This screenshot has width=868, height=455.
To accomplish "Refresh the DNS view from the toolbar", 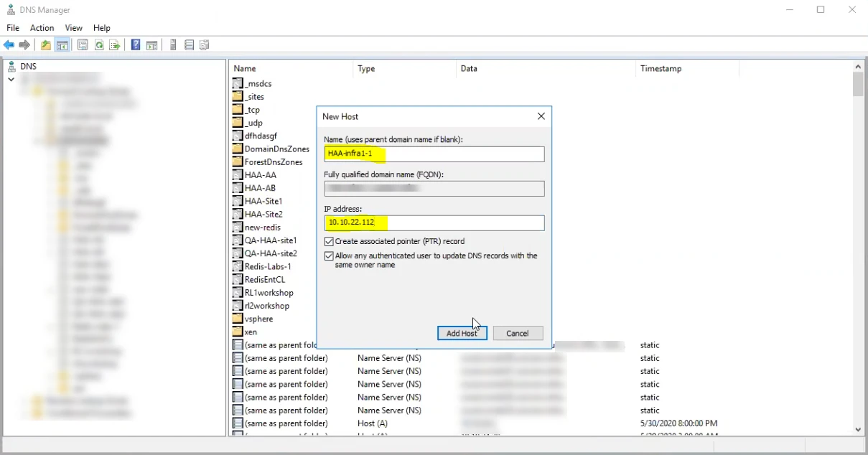I will tap(99, 45).
